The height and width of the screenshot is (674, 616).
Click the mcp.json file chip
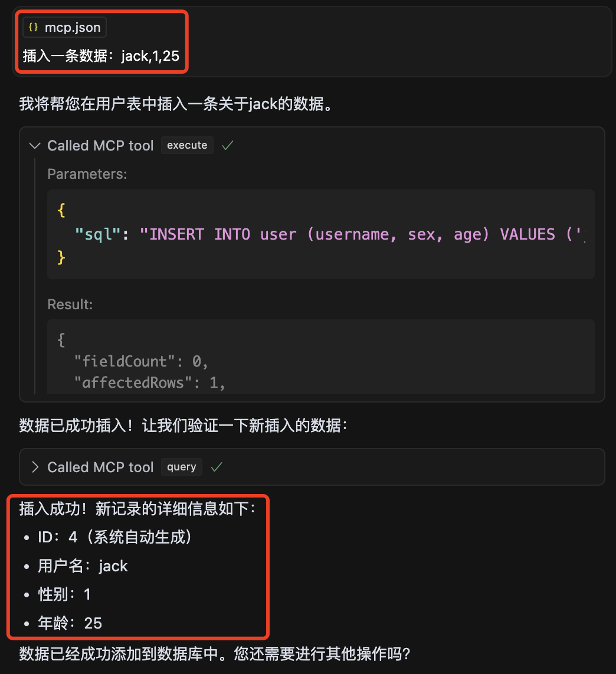click(x=64, y=28)
